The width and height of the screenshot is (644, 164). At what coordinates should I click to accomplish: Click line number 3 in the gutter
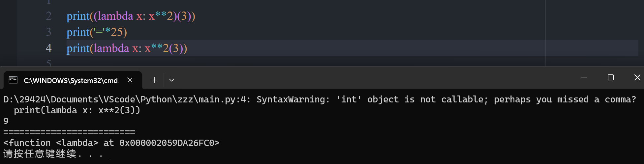(x=49, y=32)
